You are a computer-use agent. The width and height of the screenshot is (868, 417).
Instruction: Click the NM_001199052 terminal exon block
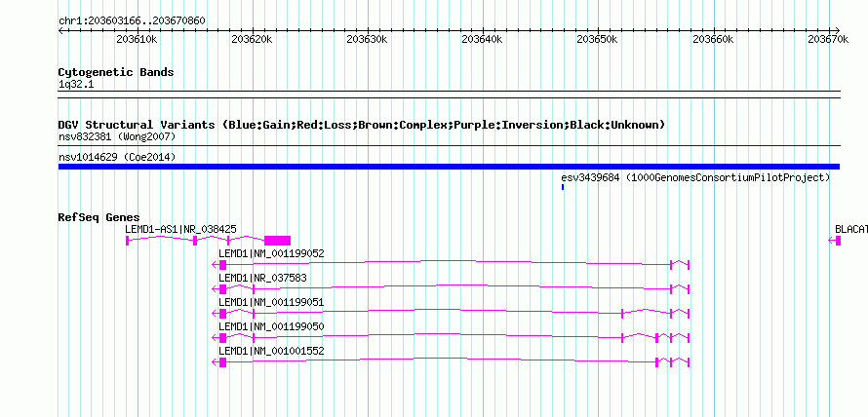pyautogui.click(x=223, y=265)
